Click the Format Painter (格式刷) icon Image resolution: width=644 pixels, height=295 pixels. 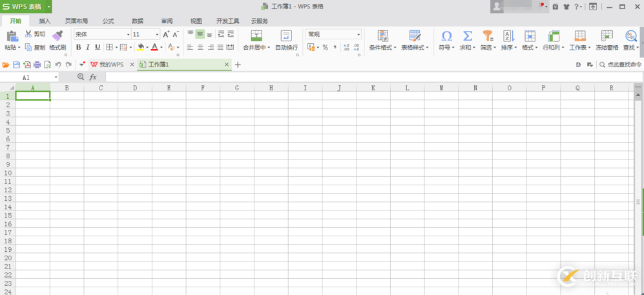click(x=57, y=36)
